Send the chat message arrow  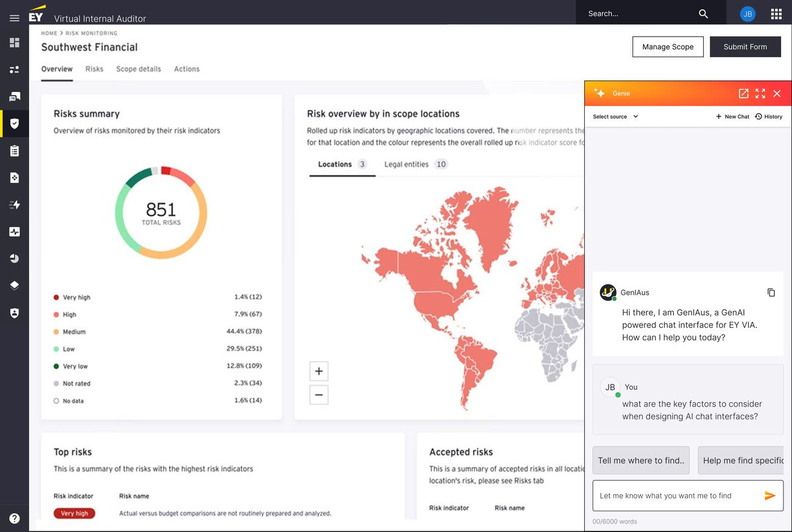click(x=770, y=495)
